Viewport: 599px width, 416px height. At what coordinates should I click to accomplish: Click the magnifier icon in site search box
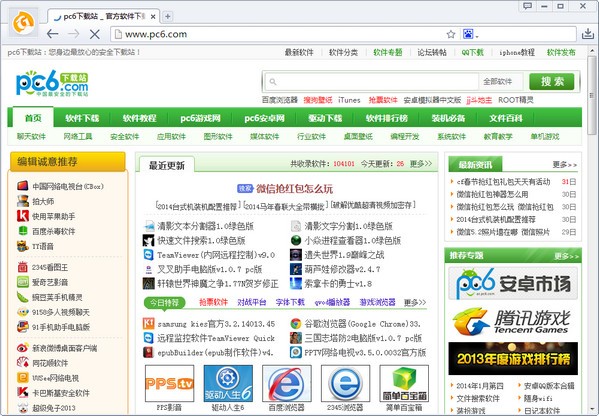click(x=273, y=81)
